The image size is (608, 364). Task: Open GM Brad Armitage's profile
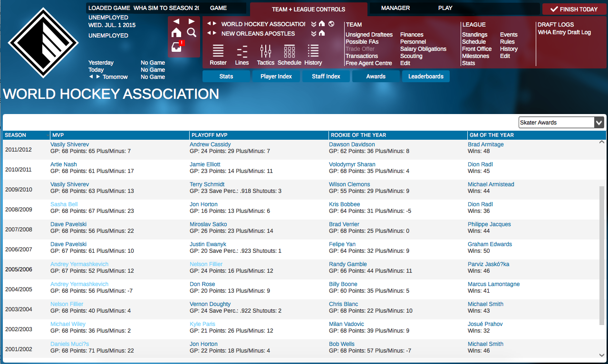pos(486,144)
